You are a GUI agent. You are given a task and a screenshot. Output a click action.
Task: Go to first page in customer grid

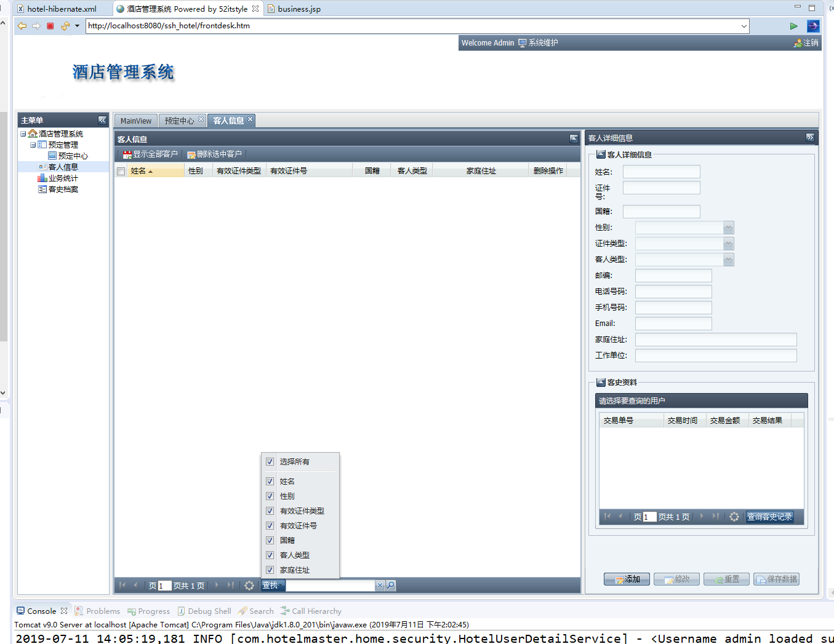122,586
